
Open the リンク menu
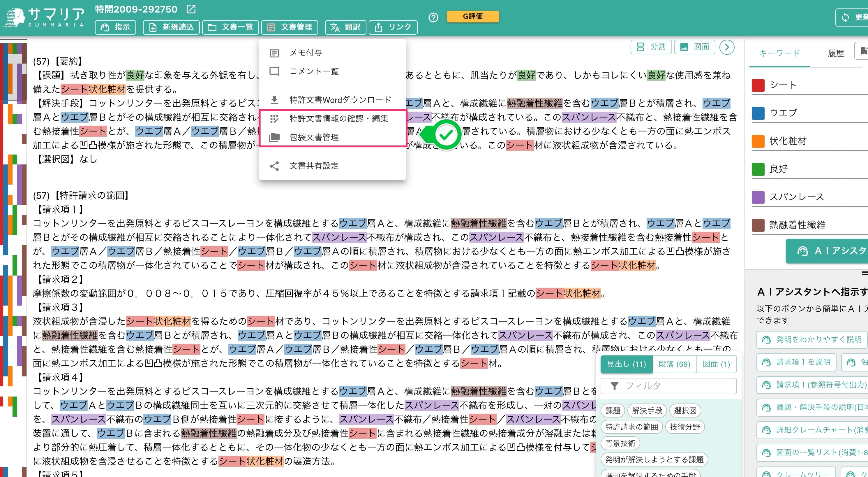point(393,27)
